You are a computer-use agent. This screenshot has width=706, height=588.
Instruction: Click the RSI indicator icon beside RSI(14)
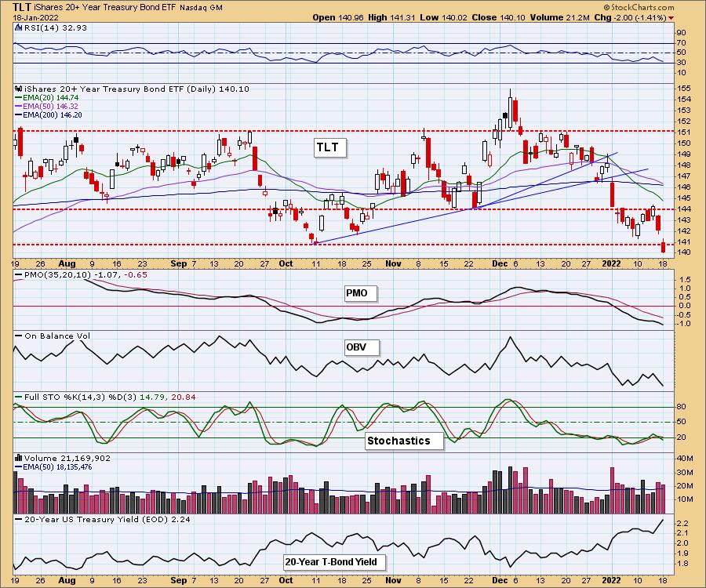[19, 27]
